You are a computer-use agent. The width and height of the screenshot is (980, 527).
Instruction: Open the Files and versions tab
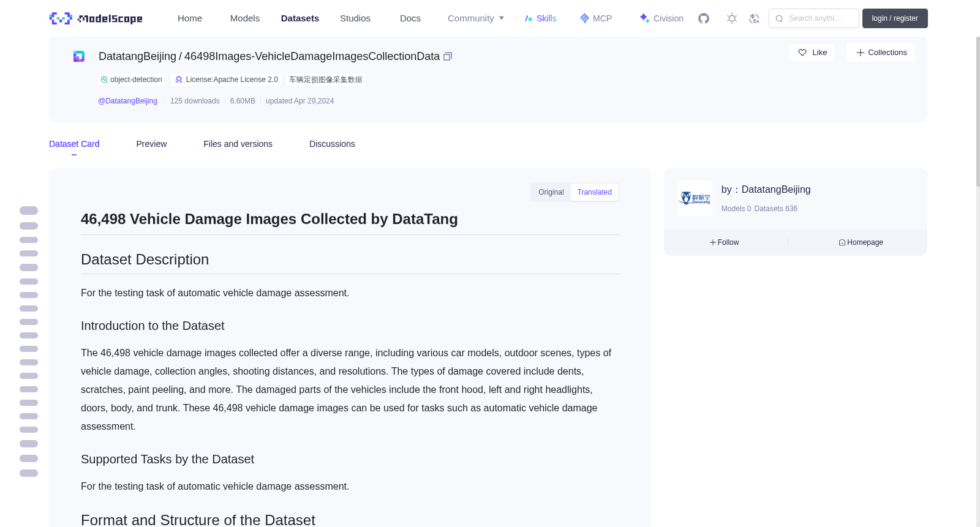pyautogui.click(x=238, y=144)
